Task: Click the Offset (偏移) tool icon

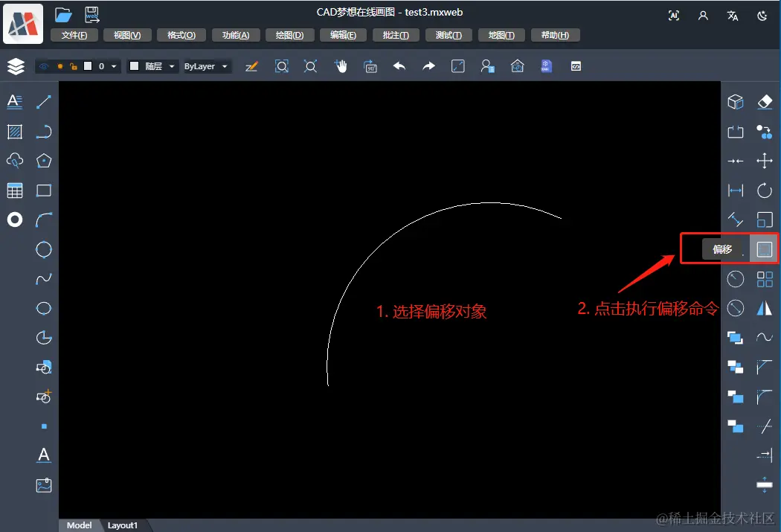Action: (764, 249)
